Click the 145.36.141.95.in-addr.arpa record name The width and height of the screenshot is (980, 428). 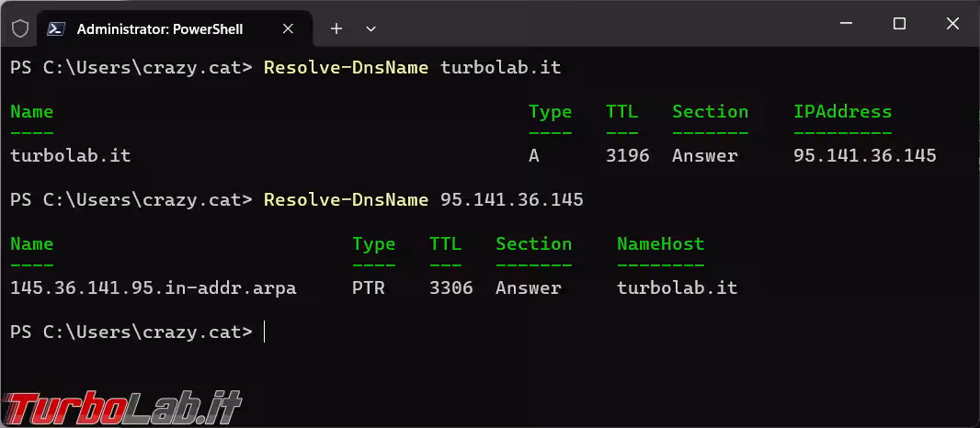(153, 287)
